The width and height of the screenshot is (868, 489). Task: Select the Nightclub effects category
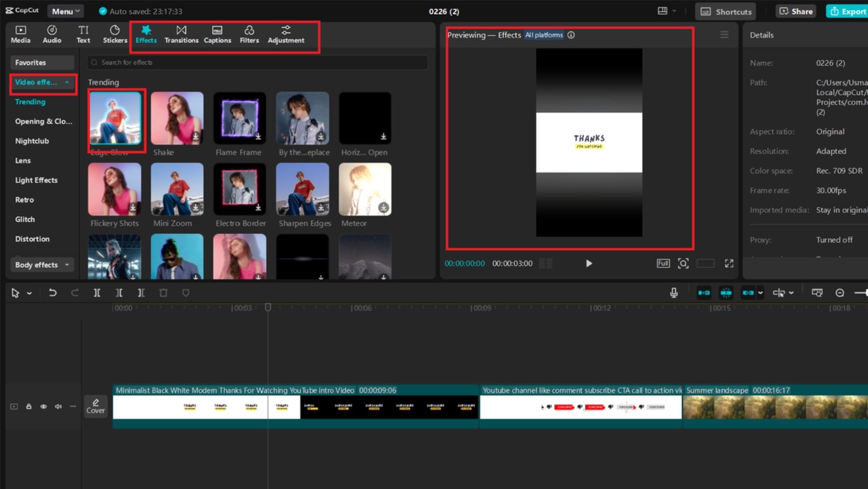[32, 141]
